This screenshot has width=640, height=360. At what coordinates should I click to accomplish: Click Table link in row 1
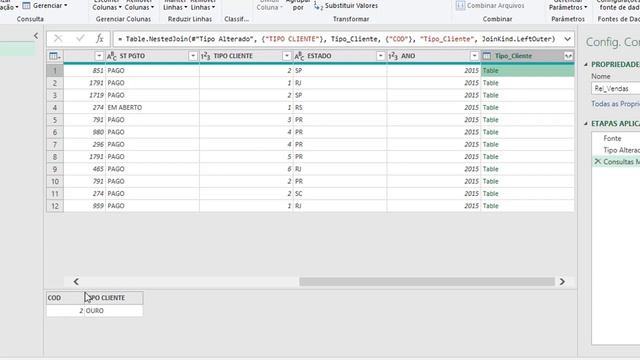click(490, 71)
